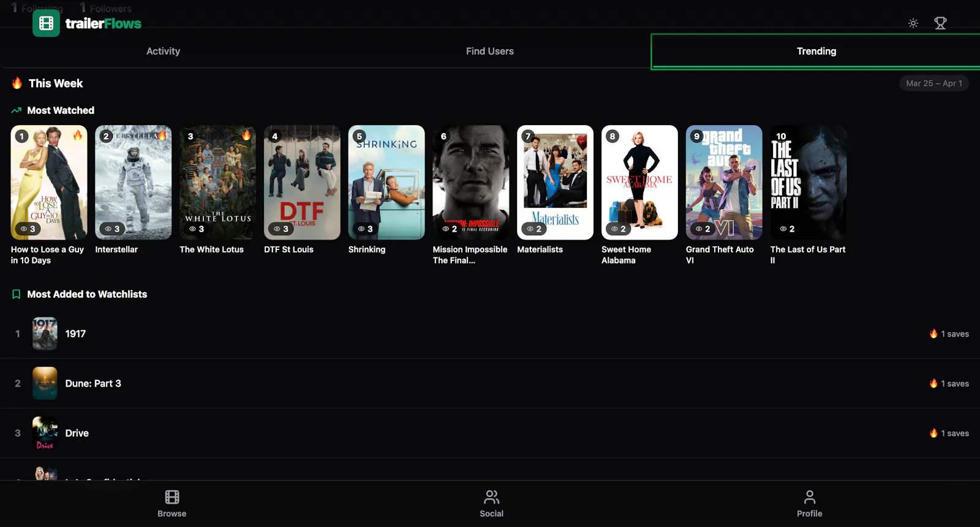The height and width of the screenshot is (527, 980).
Task: Go to Browse in bottom navigation
Action: pos(172,504)
